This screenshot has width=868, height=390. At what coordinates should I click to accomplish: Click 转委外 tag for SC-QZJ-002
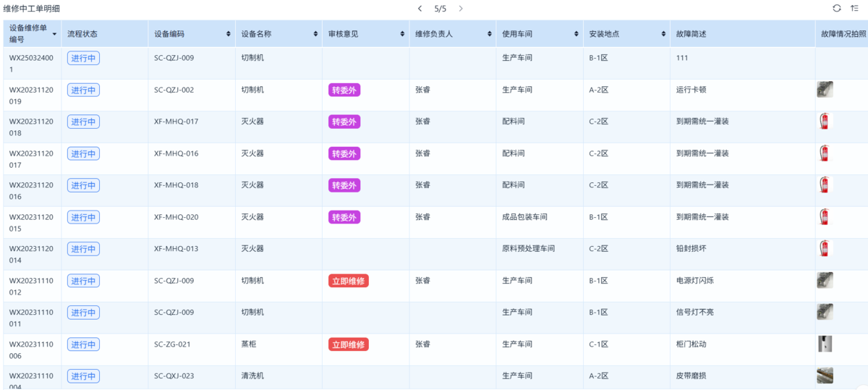[x=344, y=90]
